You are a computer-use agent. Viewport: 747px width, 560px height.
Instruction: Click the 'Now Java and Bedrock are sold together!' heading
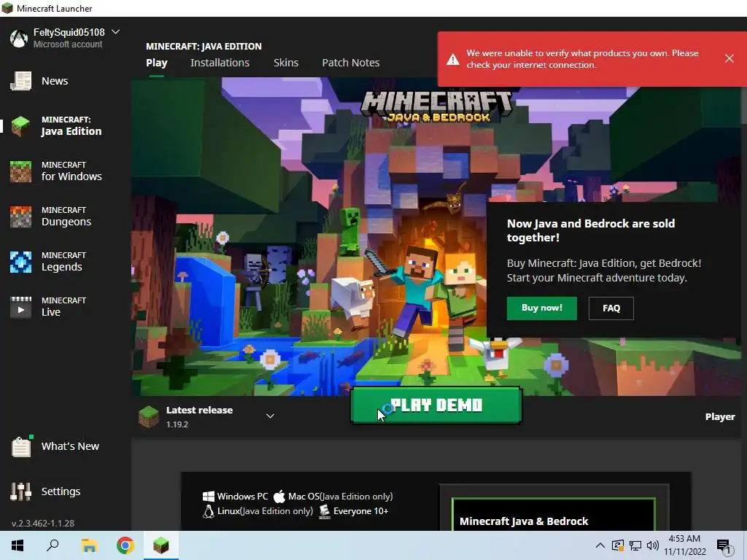tap(591, 230)
